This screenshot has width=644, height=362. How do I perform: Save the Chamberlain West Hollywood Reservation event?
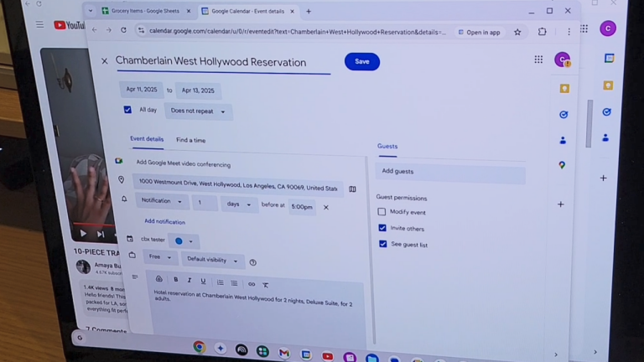362,61
